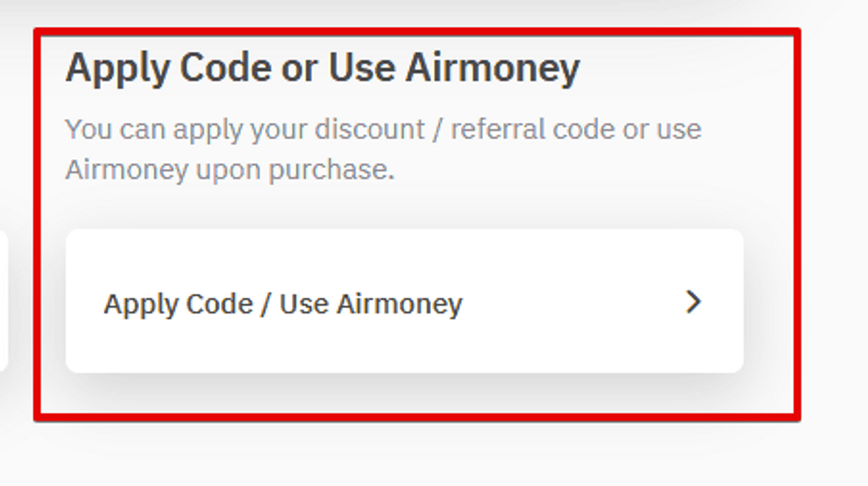Click blank area below the white button card
The height and width of the screenshot is (486, 868).
click(x=405, y=395)
